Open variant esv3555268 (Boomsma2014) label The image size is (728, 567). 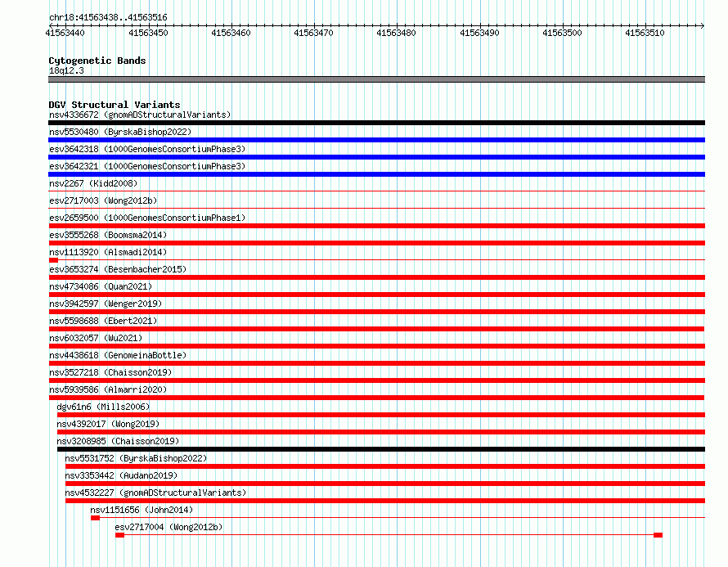[108, 235]
